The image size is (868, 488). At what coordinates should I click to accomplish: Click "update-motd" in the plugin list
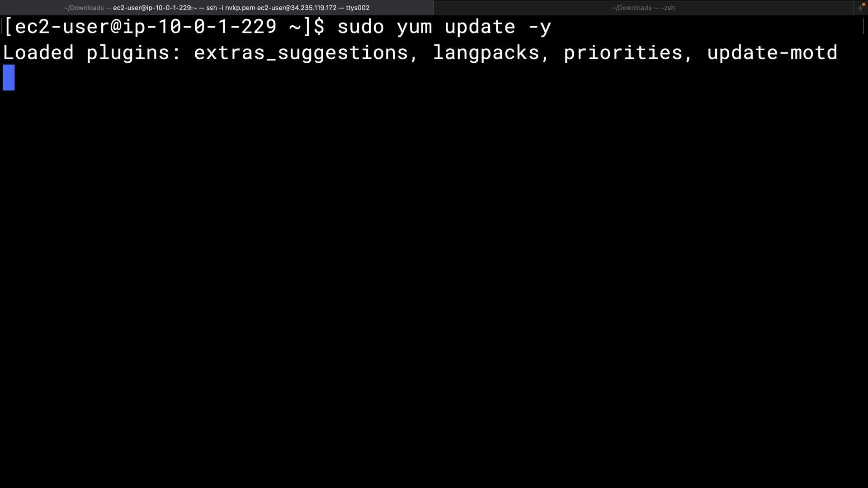(x=772, y=53)
